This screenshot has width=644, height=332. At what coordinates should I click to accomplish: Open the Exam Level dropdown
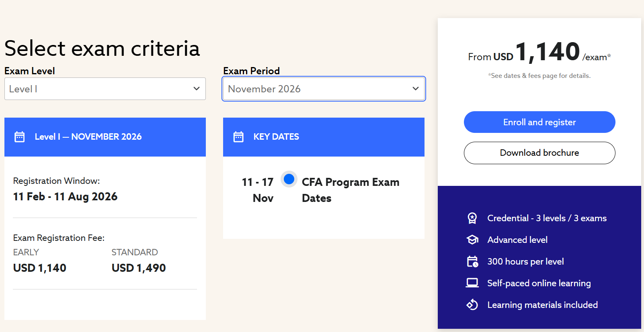pos(105,89)
